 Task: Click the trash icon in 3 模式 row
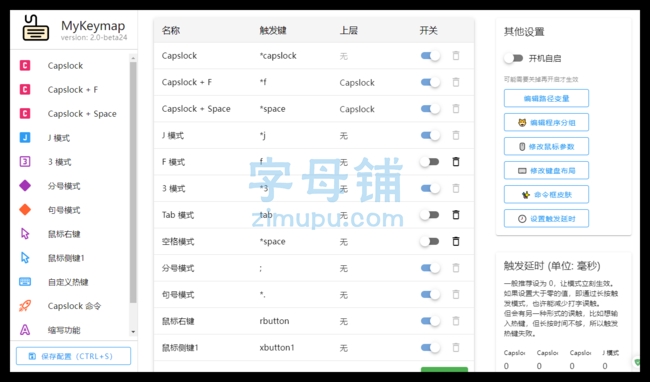(x=456, y=189)
